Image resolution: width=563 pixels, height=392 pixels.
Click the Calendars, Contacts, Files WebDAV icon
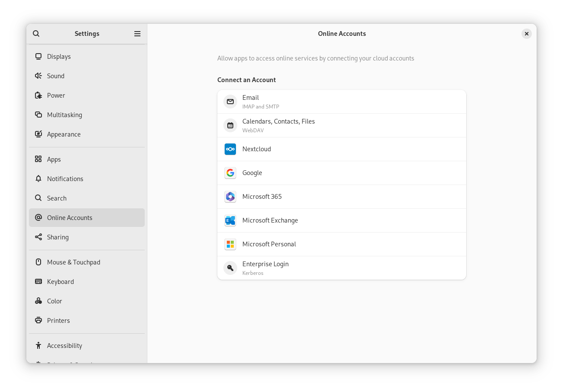(x=230, y=125)
